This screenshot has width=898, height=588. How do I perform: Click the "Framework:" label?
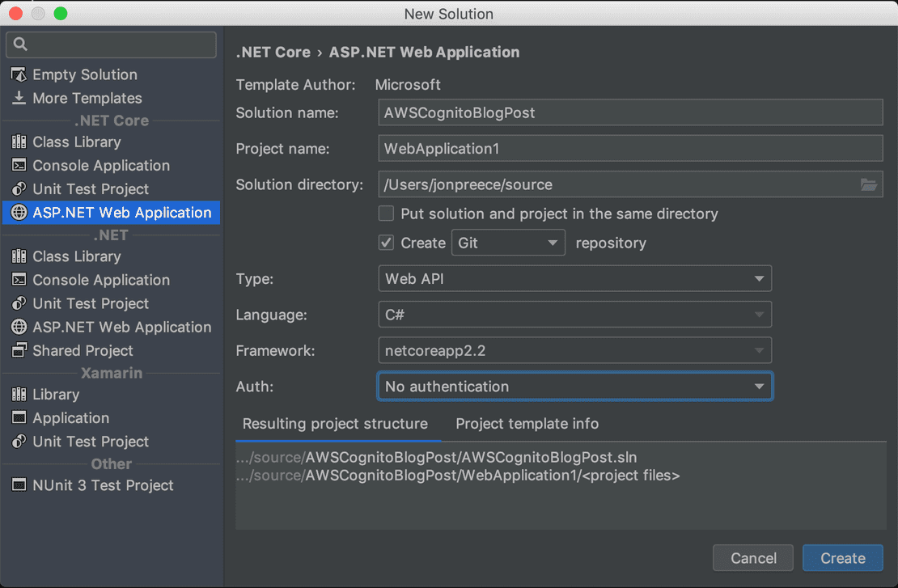click(x=276, y=350)
